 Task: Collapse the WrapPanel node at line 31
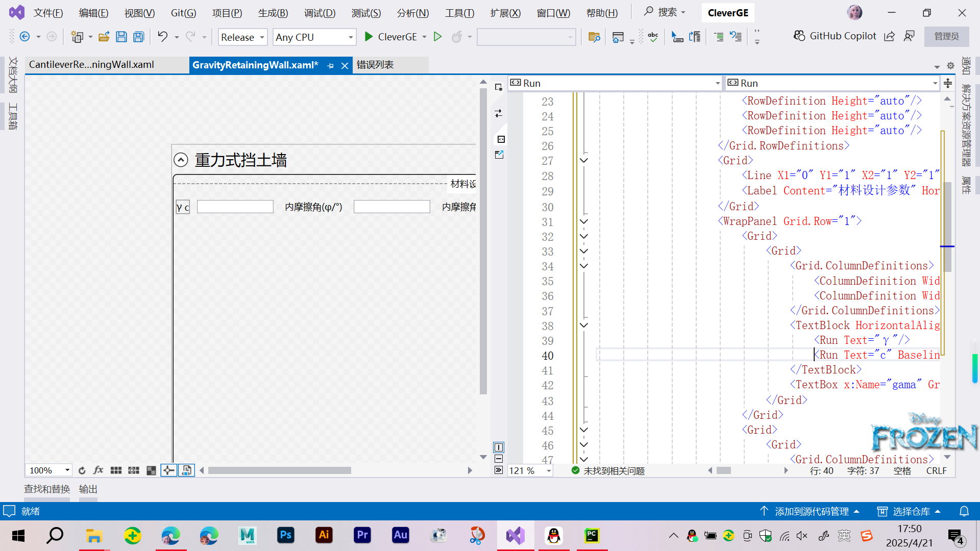(583, 222)
